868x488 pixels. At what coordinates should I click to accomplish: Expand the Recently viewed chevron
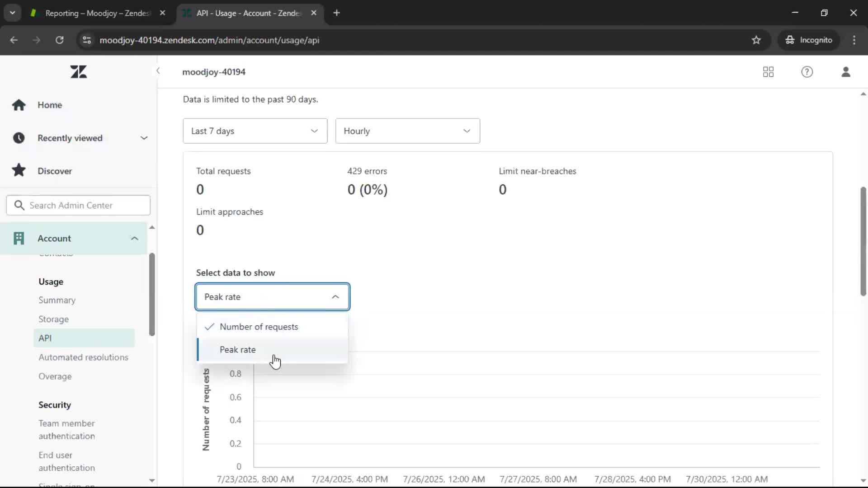[144, 138]
